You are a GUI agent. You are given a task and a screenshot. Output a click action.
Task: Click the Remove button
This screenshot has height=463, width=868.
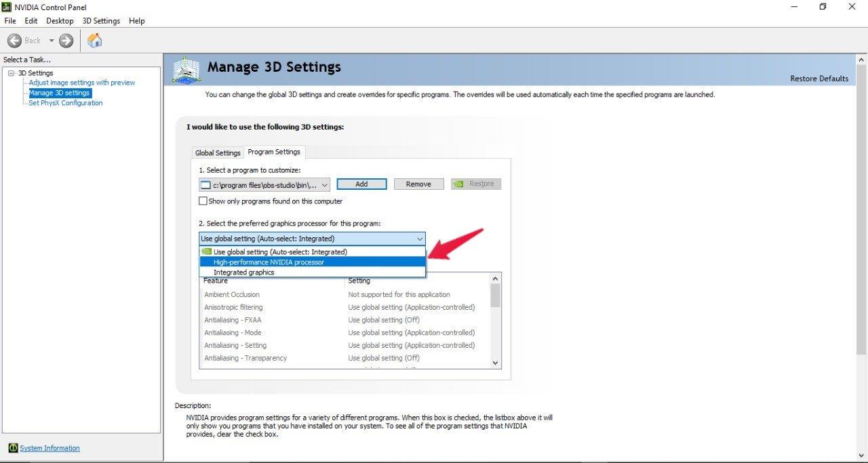coord(418,184)
